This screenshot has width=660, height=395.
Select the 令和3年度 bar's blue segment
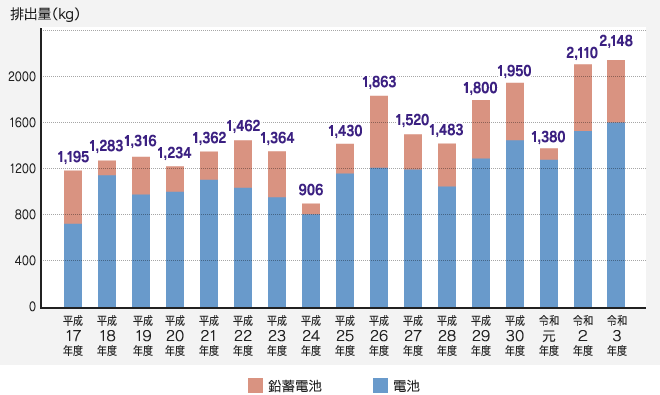(x=616, y=215)
